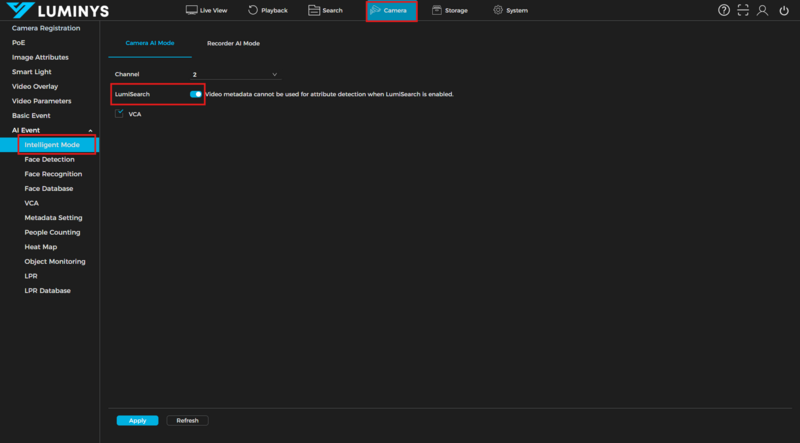Uncheck the VCA checkbox
Image resolution: width=800 pixels, height=443 pixels.
coord(119,114)
